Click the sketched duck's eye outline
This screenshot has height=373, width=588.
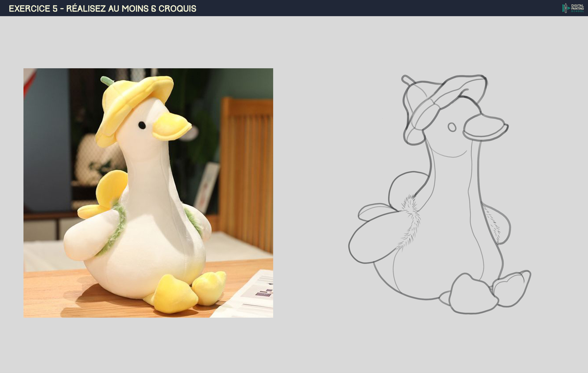(x=452, y=127)
